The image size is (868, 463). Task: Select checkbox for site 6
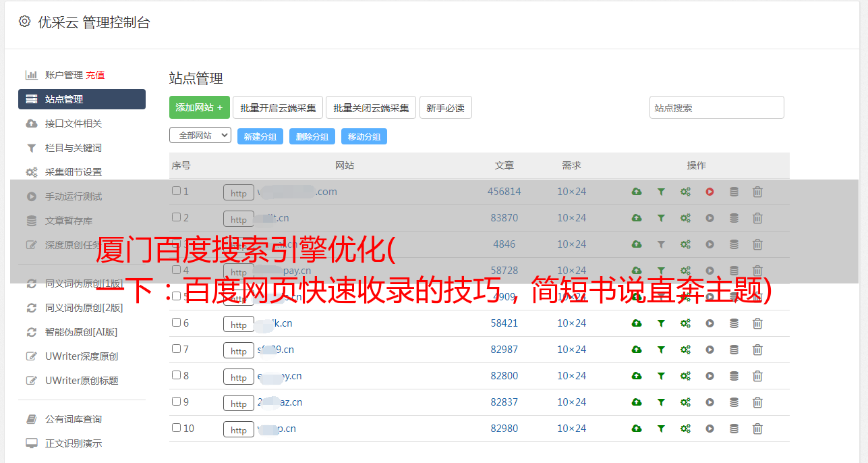coord(176,323)
